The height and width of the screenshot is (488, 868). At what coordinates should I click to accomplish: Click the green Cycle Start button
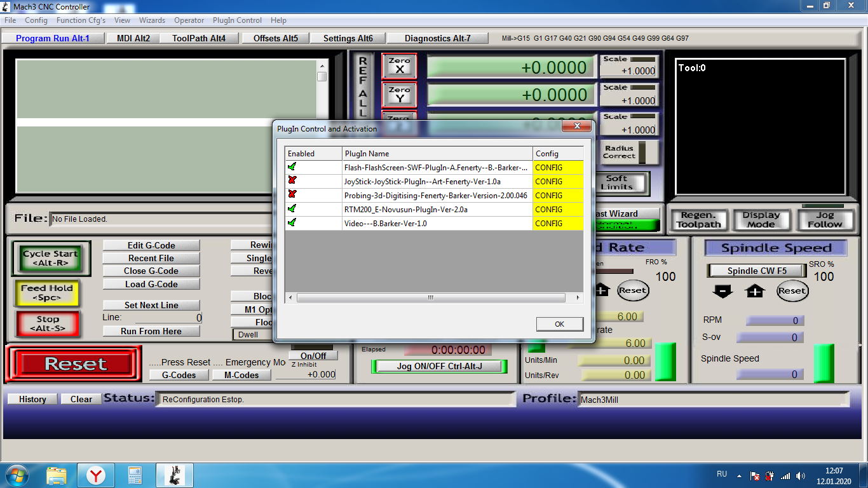(x=51, y=258)
